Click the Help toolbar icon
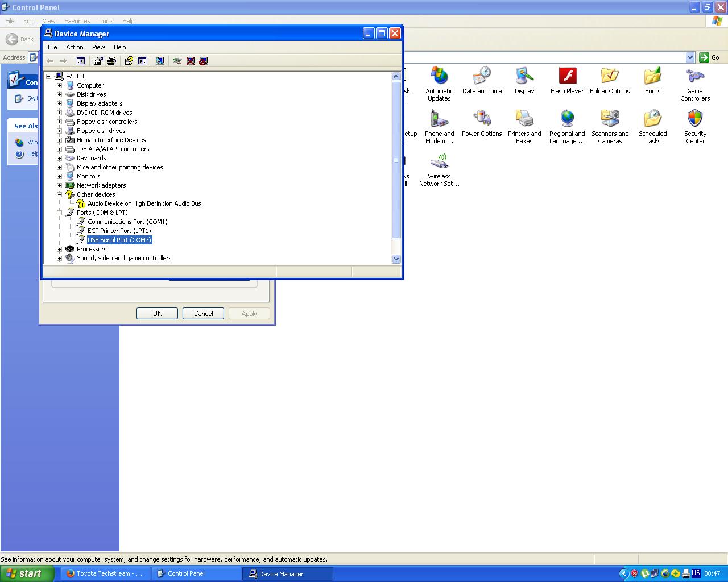The image size is (728, 582). click(128, 61)
